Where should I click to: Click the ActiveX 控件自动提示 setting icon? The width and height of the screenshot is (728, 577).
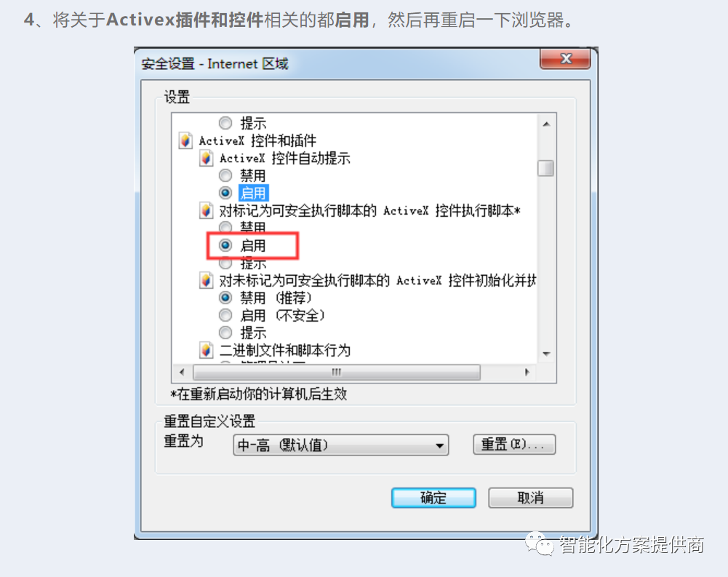pos(206,158)
